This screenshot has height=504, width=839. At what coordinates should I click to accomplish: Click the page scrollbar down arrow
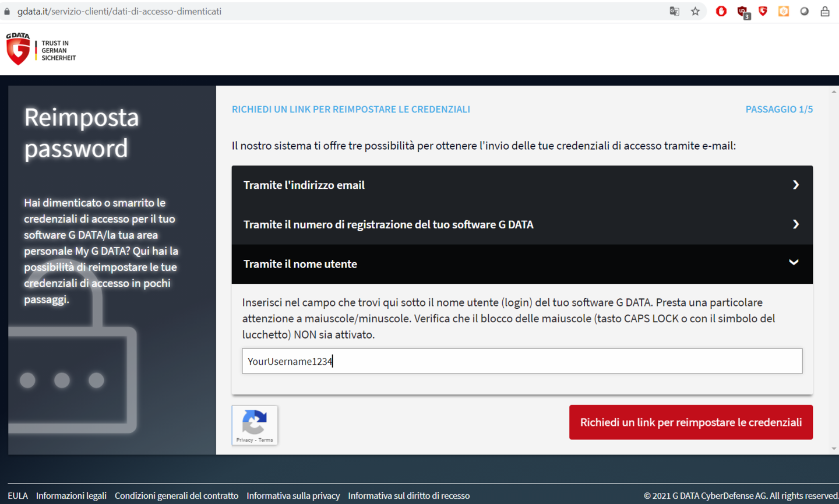click(834, 449)
